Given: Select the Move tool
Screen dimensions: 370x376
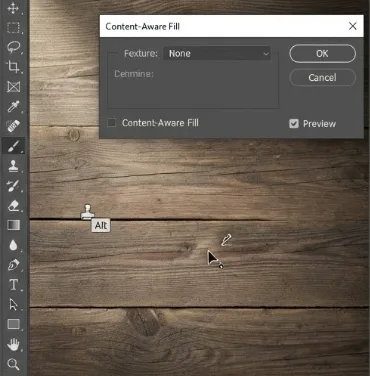Looking at the screenshot, I should pyautogui.click(x=13, y=8).
